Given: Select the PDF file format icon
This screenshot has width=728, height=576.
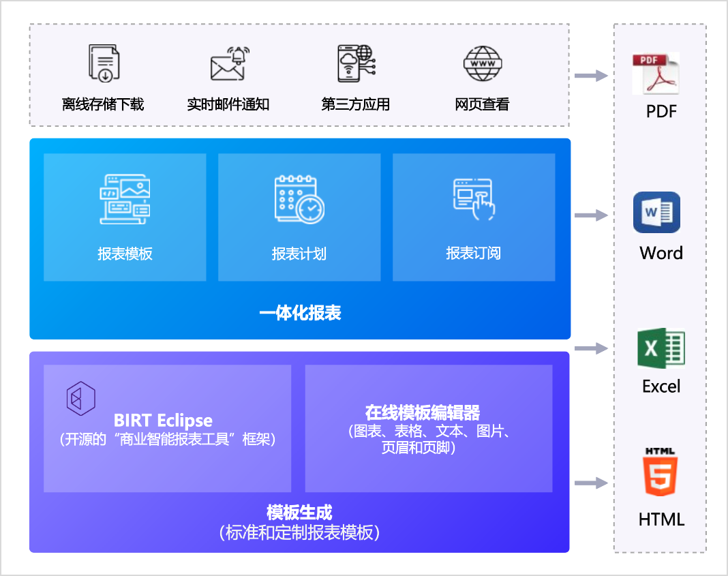Looking at the screenshot, I should click(655, 74).
